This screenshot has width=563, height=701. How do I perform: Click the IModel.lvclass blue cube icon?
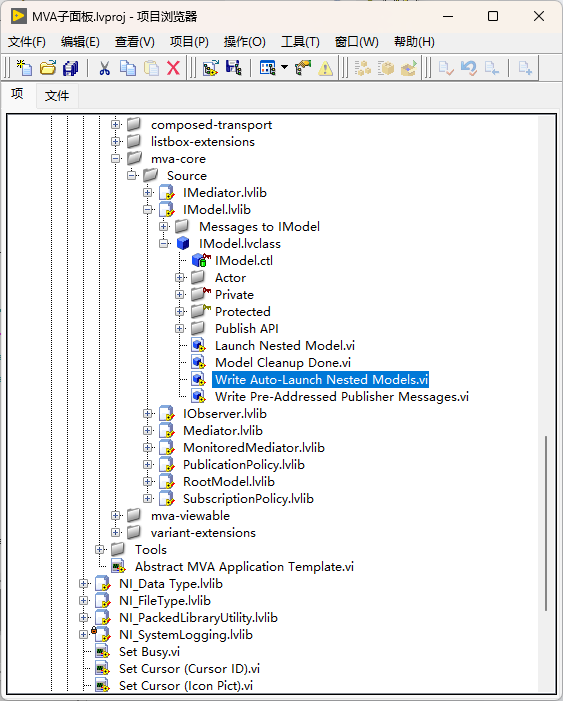point(183,244)
